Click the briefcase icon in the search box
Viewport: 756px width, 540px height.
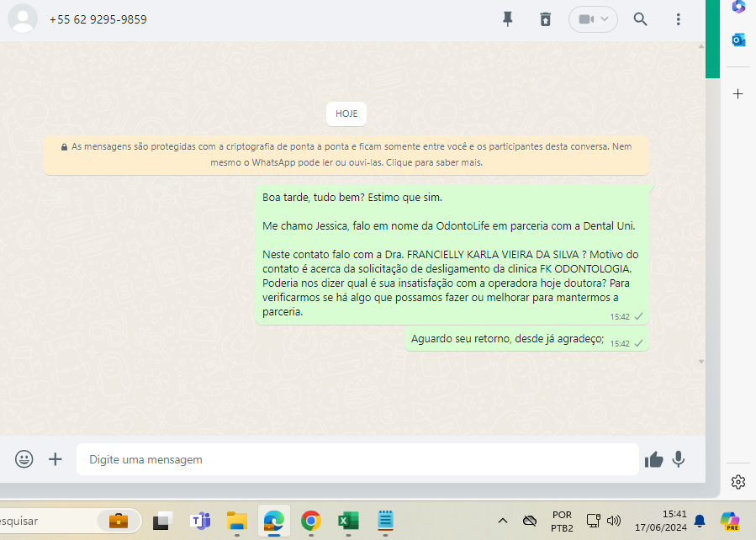(x=118, y=521)
